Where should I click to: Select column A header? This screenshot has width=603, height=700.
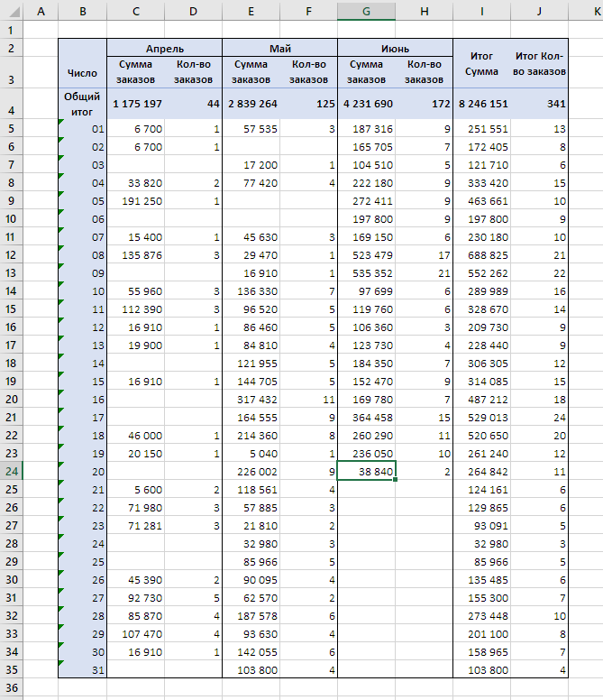(x=41, y=11)
